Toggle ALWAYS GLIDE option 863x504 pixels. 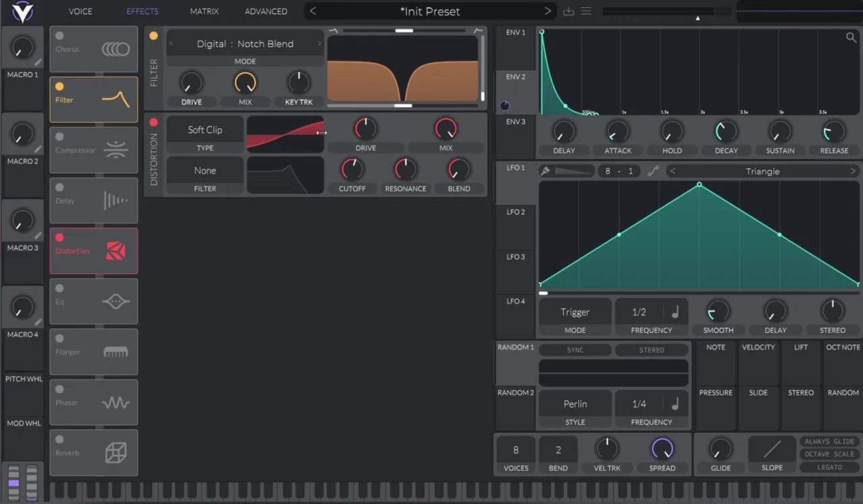tap(829, 441)
